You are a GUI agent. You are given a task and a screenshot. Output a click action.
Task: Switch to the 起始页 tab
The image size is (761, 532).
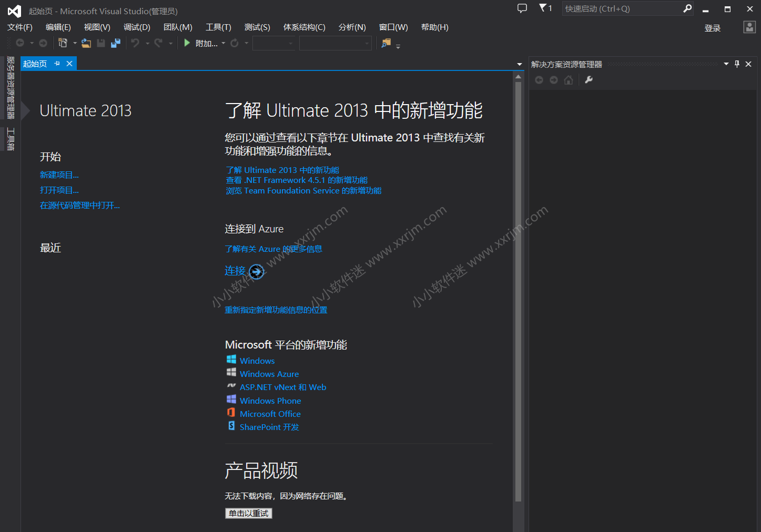(35, 64)
